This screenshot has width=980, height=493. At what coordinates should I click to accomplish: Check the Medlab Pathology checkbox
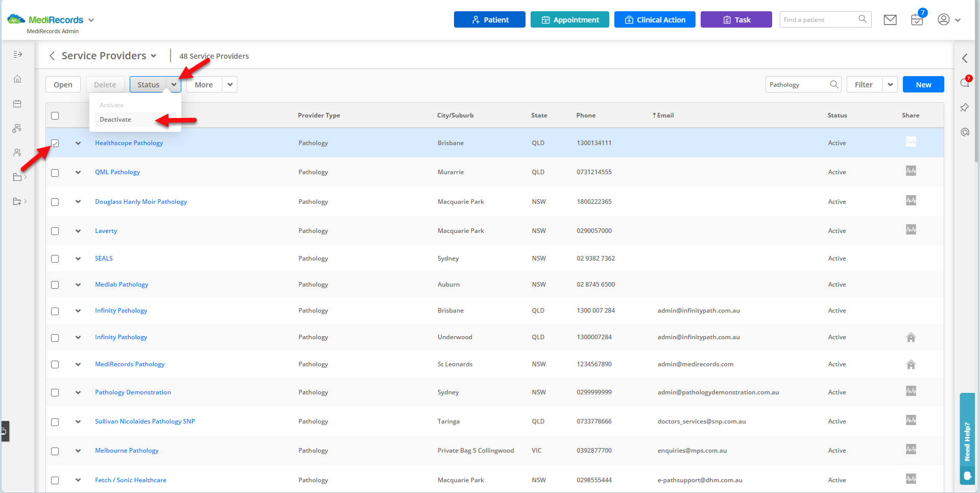coord(55,285)
